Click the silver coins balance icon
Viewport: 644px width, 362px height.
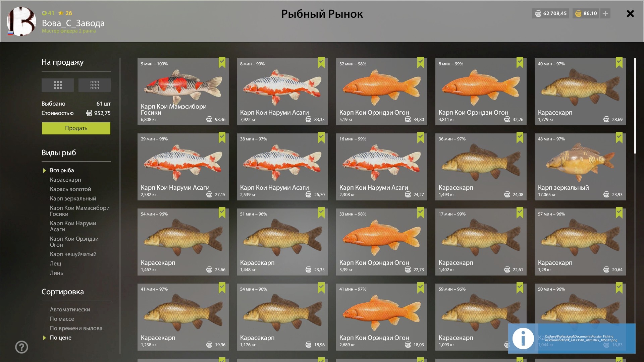(538, 13)
